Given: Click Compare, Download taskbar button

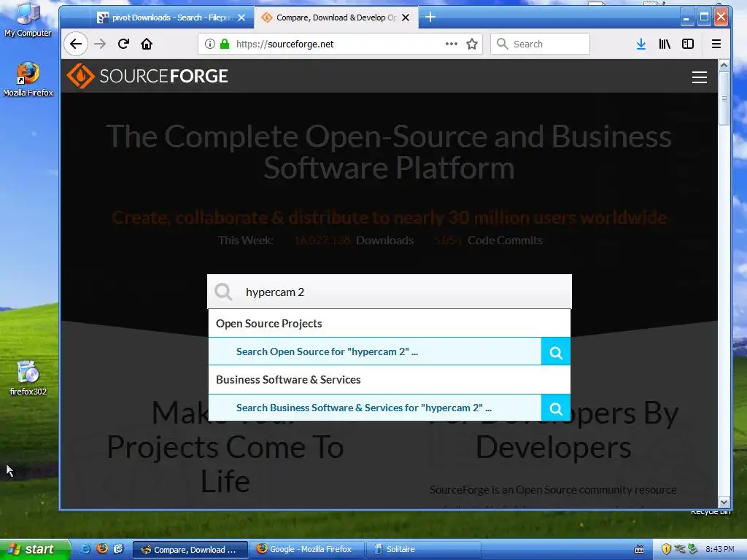Looking at the screenshot, I should pyautogui.click(x=190, y=550).
